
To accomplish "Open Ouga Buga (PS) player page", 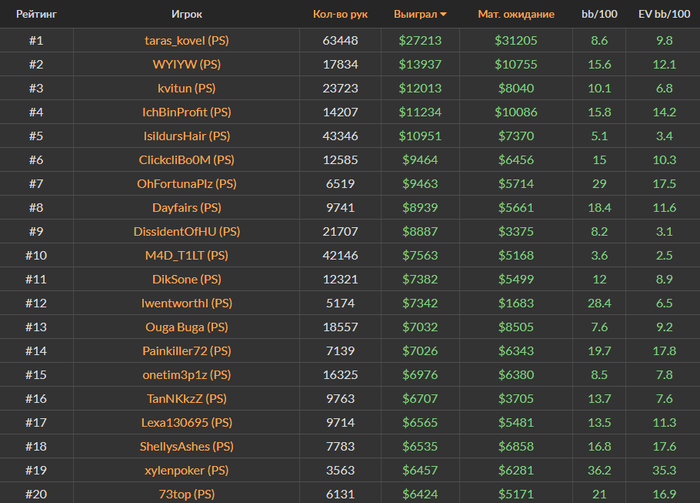I will click(x=187, y=327).
